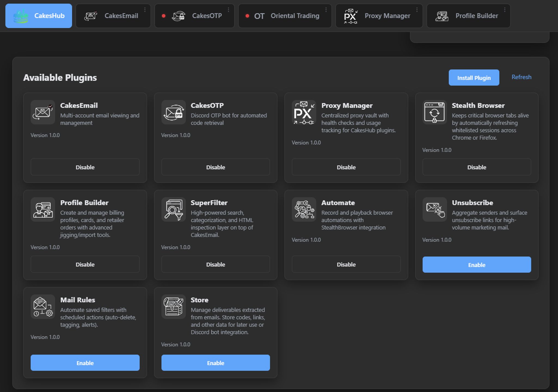
Task: Click the CakesEmail tab envelope icon
Action: tap(91, 16)
